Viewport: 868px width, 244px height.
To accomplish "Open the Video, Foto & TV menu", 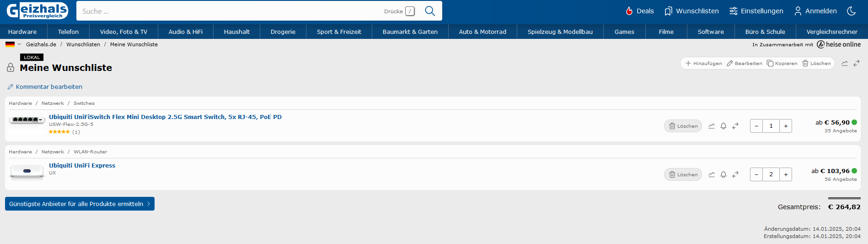I will click(123, 32).
